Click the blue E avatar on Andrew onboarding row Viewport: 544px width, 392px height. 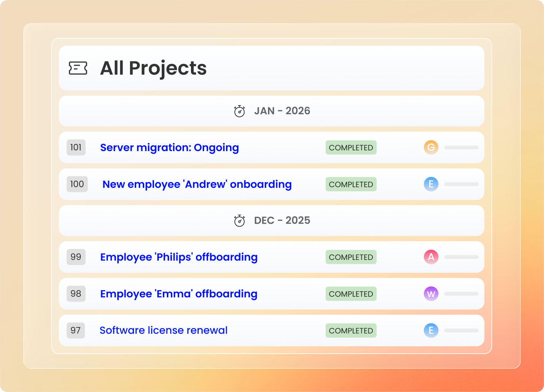(x=431, y=184)
